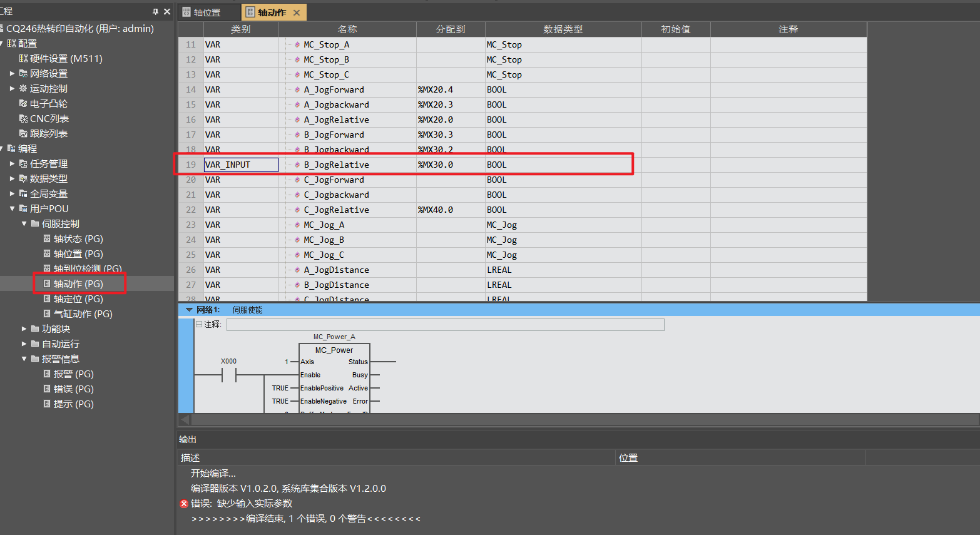Toggle the 注释 comment collapse box
The height and width of the screenshot is (535, 980).
coord(199,324)
